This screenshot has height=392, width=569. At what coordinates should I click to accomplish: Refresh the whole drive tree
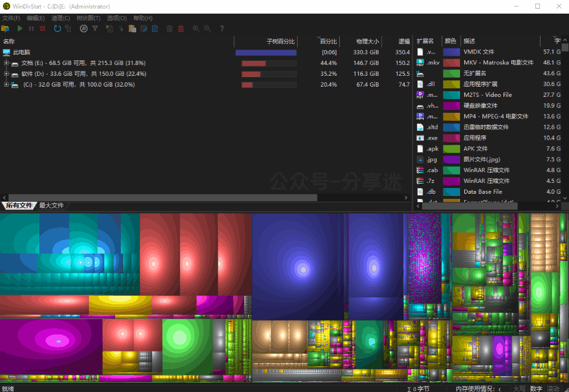click(x=56, y=28)
